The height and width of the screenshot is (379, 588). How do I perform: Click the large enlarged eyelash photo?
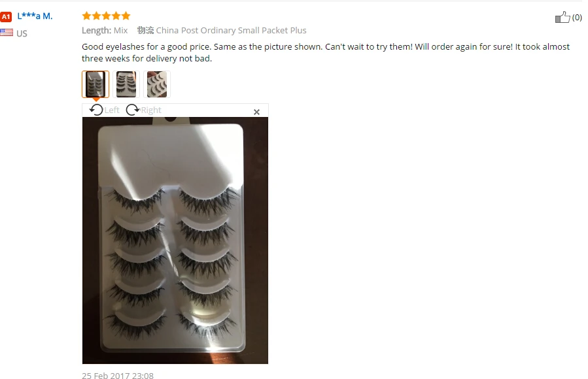pyautogui.click(x=175, y=240)
